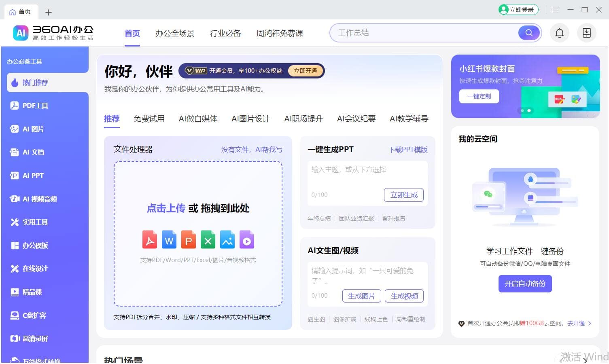This screenshot has height=364, width=609.
Task: Click the 图生图 option
Action: (x=316, y=319)
